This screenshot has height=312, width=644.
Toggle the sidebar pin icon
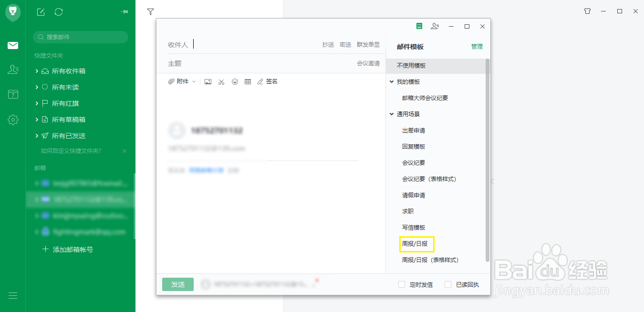pyautogui.click(x=125, y=12)
